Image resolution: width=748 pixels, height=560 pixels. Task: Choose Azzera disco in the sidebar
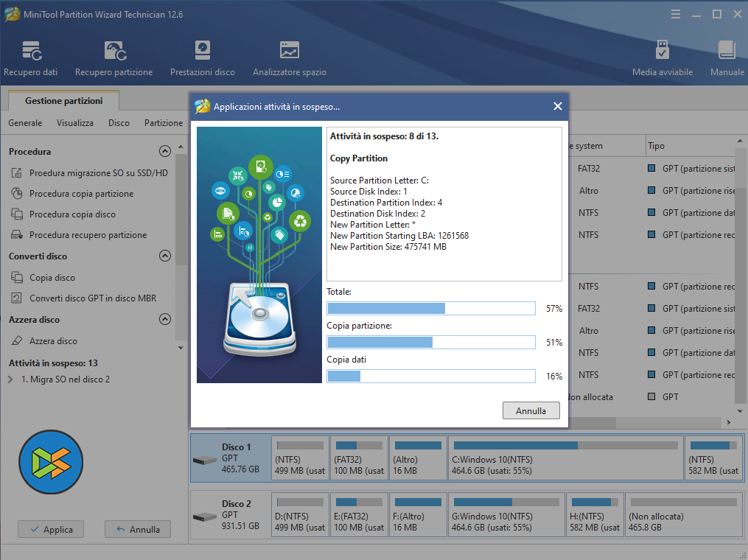pyautogui.click(x=53, y=341)
